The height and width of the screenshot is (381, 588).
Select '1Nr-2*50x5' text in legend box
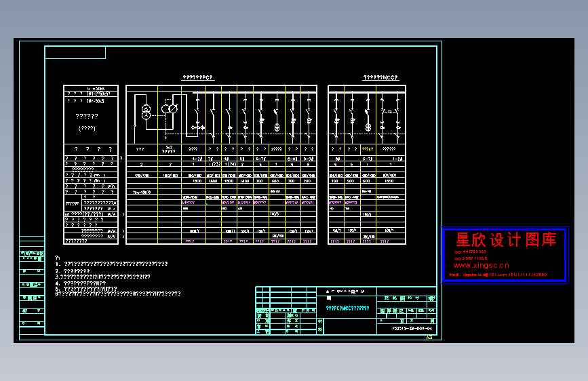(x=98, y=94)
